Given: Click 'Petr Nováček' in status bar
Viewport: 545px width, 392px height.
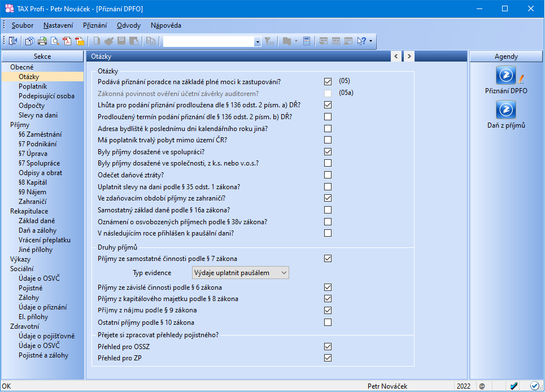Looking at the screenshot, I should pyautogui.click(x=387, y=386).
